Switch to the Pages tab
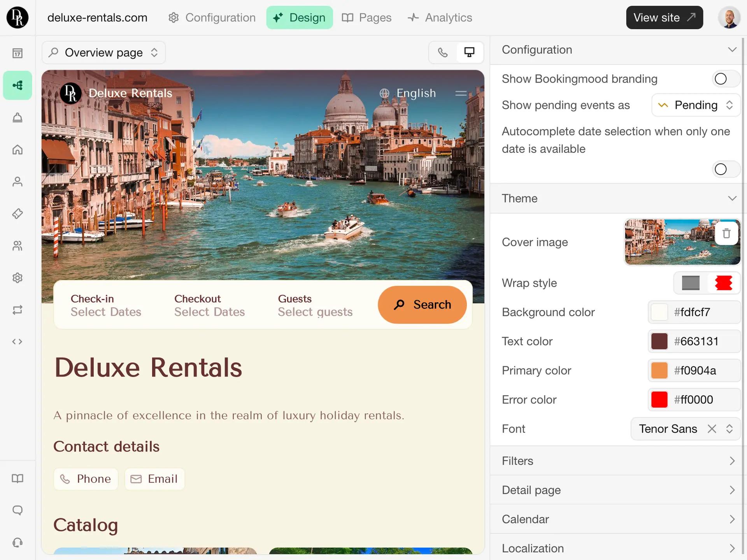Image resolution: width=747 pixels, height=560 pixels. (367, 17)
